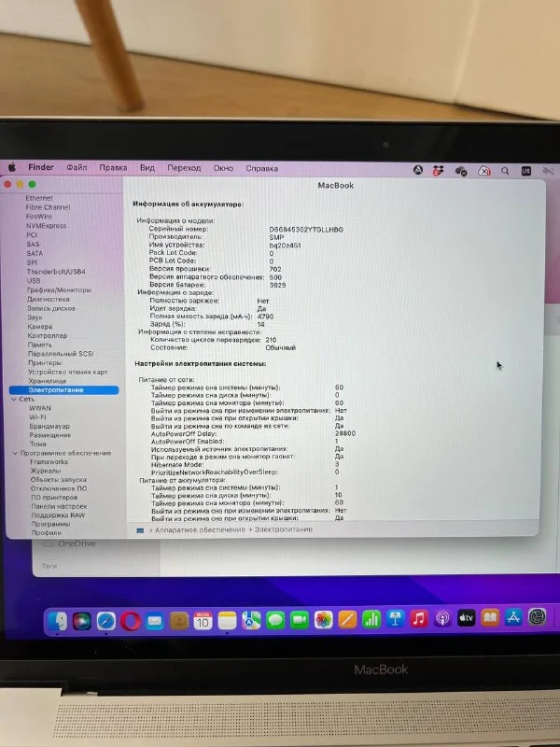Open Safari browser in the Dock
The width and height of the screenshot is (560, 747).
coord(105,621)
